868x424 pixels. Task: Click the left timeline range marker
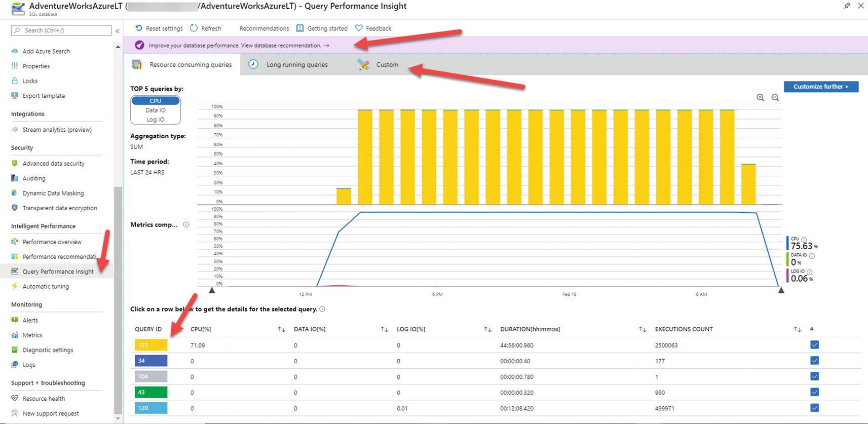click(212, 290)
